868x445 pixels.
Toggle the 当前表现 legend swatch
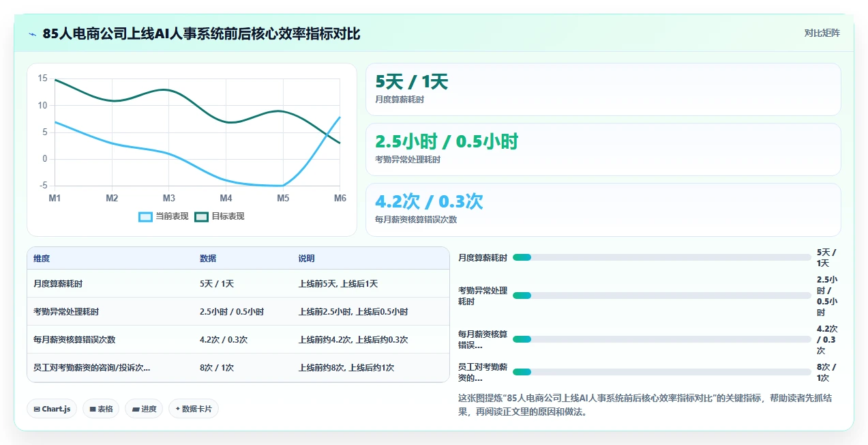click(145, 216)
